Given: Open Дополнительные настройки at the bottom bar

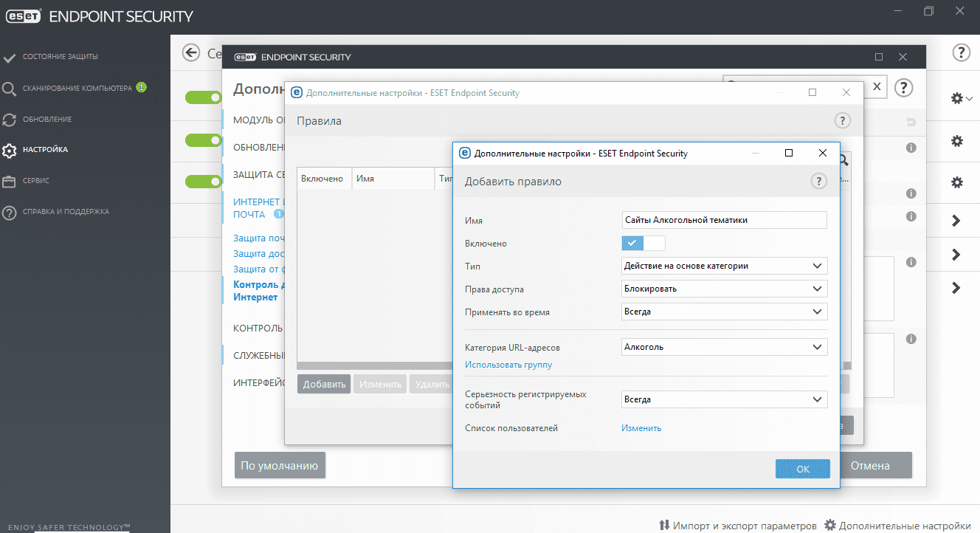Looking at the screenshot, I should (897, 526).
